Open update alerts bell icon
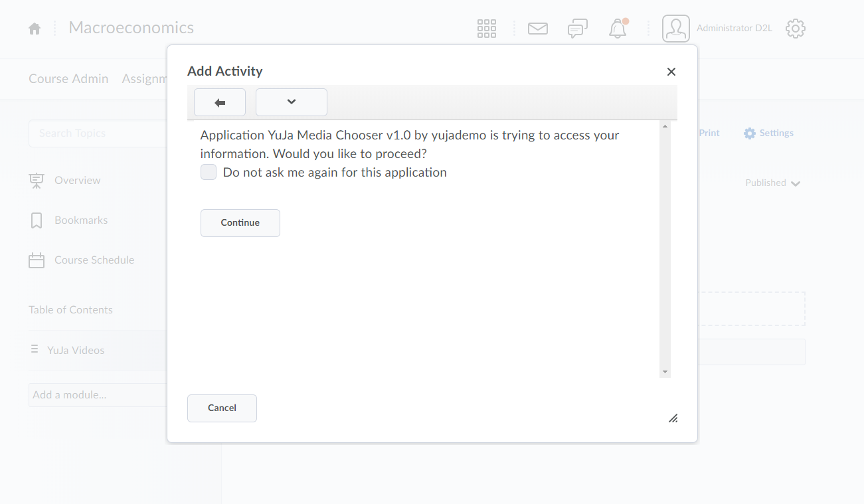Image resolution: width=864 pixels, height=504 pixels. [x=618, y=29]
